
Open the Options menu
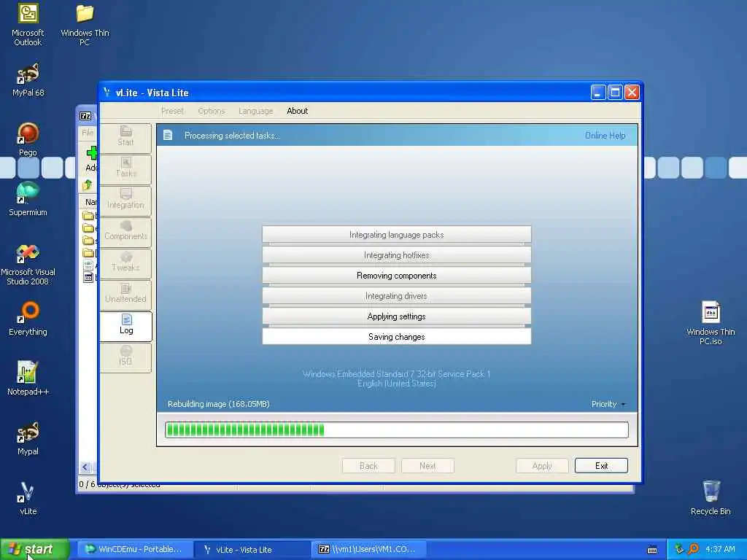pyautogui.click(x=212, y=111)
